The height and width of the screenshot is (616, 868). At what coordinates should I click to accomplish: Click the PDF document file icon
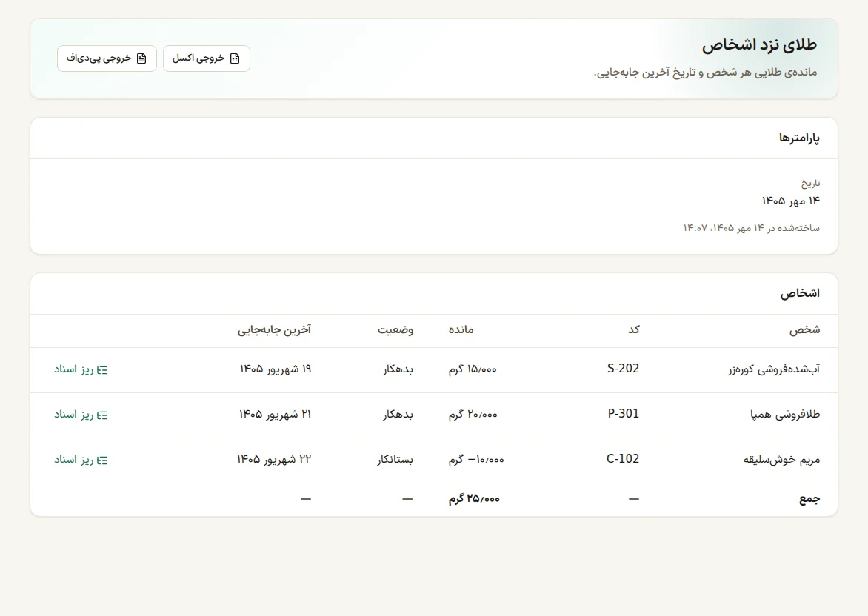141,58
